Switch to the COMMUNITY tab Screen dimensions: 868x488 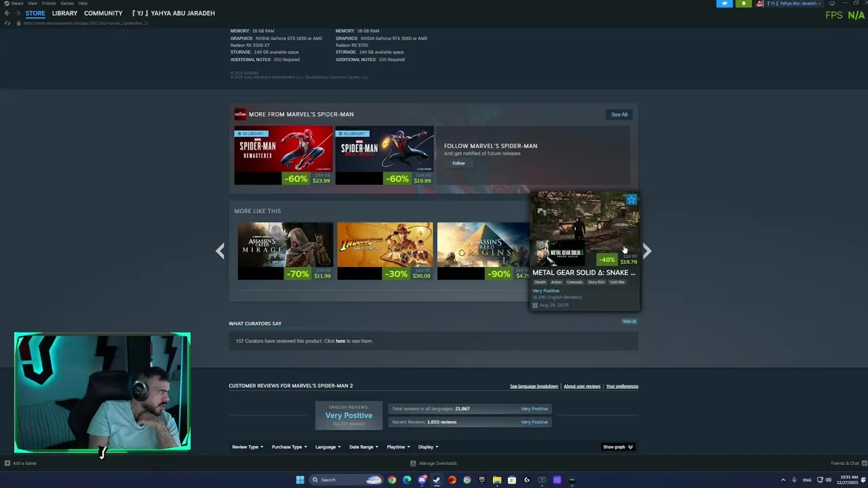click(x=103, y=13)
